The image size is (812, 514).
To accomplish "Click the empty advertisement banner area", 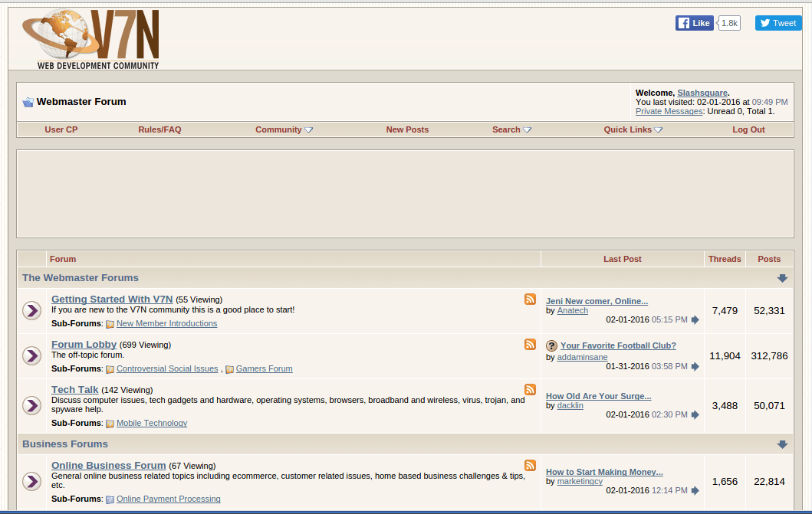I will click(x=405, y=194).
